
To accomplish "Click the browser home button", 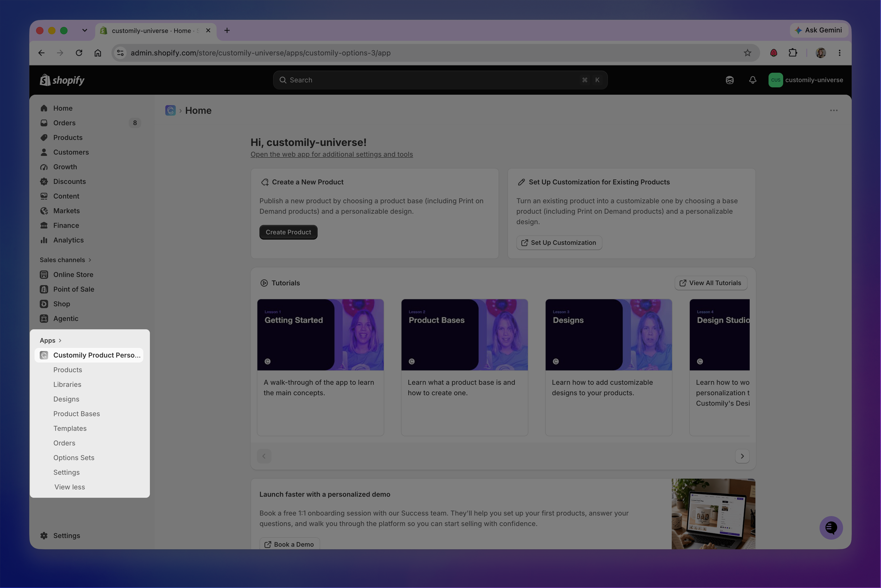I will (x=98, y=53).
